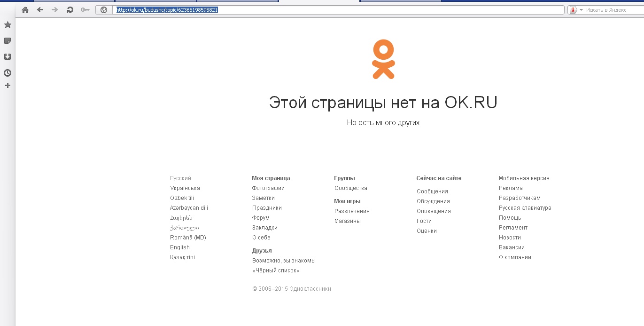The image size is (644, 326).
Task: Click the address bar URL
Action: point(329,10)
